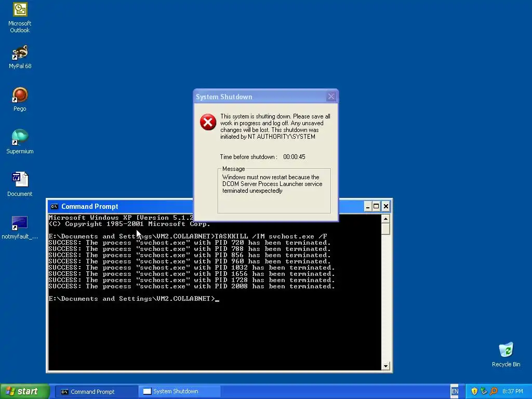
Task: Select the Supermium browser shortcut
Action: click(20, 142)
